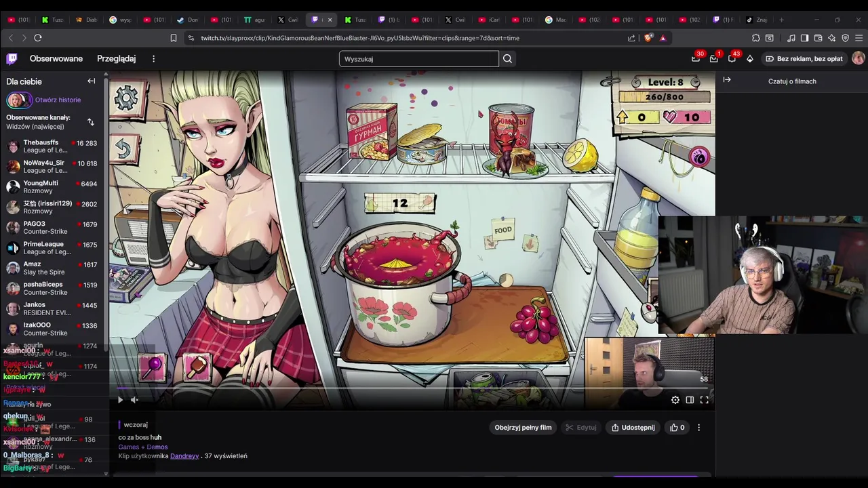Image resolution: width=868 pixels, height=488 pixels.
Task: Expand the chat panel arrow
Action: pyautogui.click(x=727, y=80)
